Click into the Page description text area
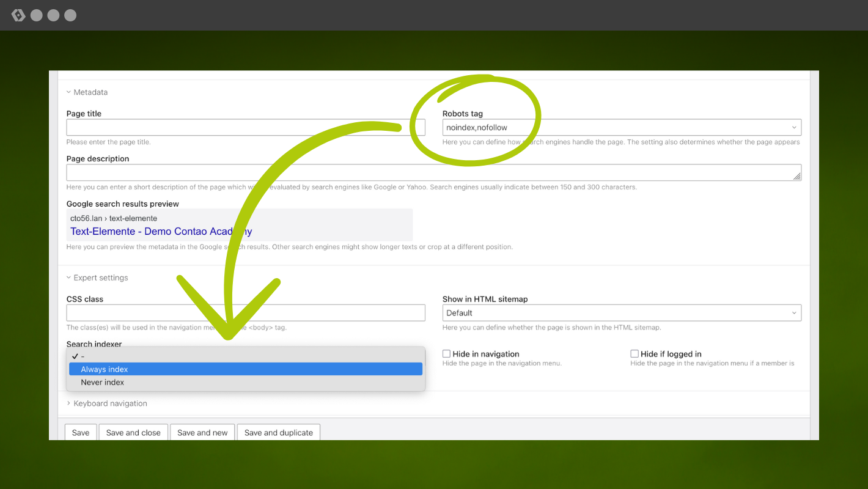Viewport: 868px width, 489px height. [x=428, y=172]
